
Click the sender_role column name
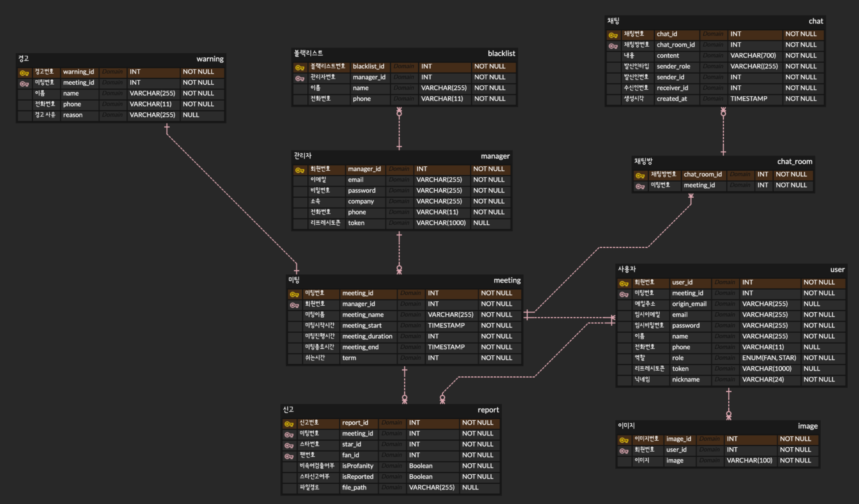click(x=673, y=66)
